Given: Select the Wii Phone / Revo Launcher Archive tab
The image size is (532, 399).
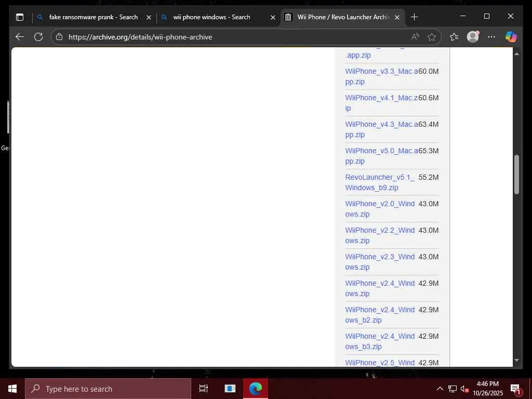Looking at the screenshot, I should [343, 17].
